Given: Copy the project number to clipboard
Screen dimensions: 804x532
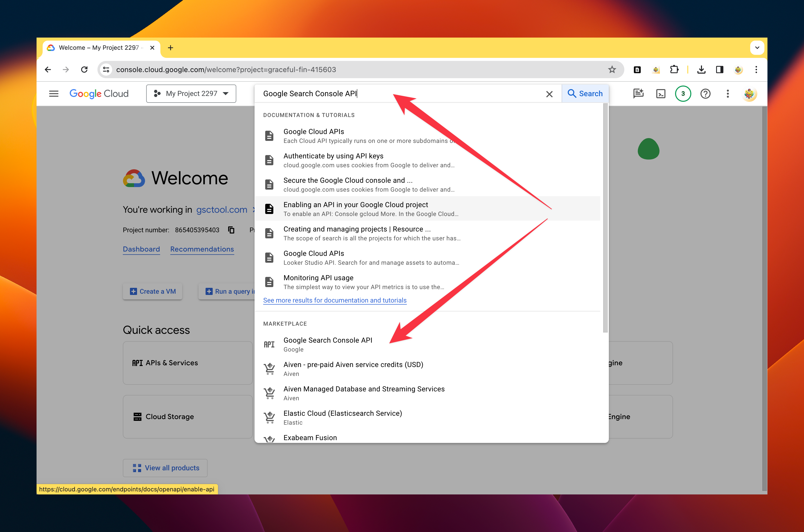Looking at the screenshot, I should (x=231, y=230).
